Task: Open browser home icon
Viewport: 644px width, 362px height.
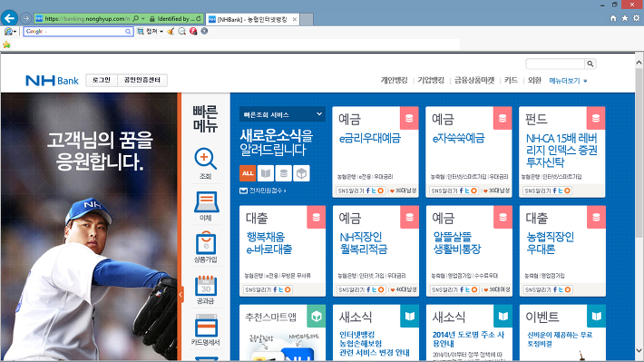Action: 613,18
